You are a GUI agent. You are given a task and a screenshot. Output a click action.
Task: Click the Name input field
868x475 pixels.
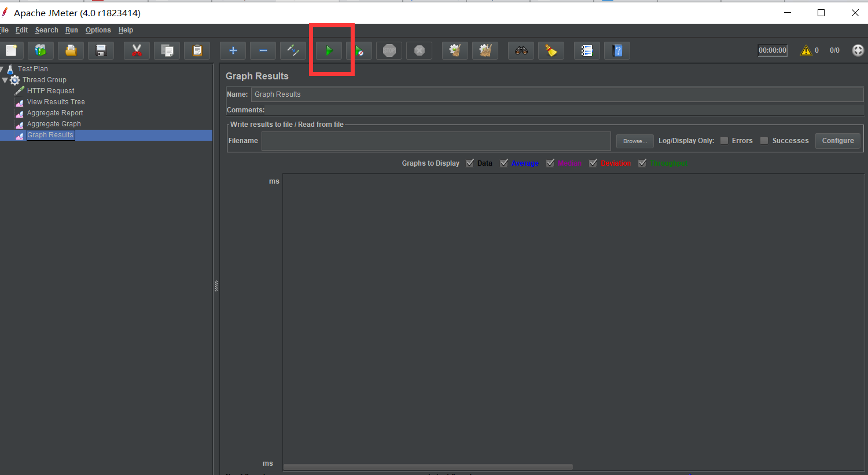pyautogui.click(x=557, y=94)
